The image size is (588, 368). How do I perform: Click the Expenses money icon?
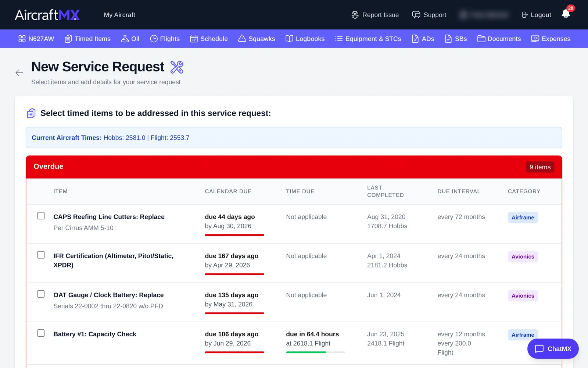(535, 39)
